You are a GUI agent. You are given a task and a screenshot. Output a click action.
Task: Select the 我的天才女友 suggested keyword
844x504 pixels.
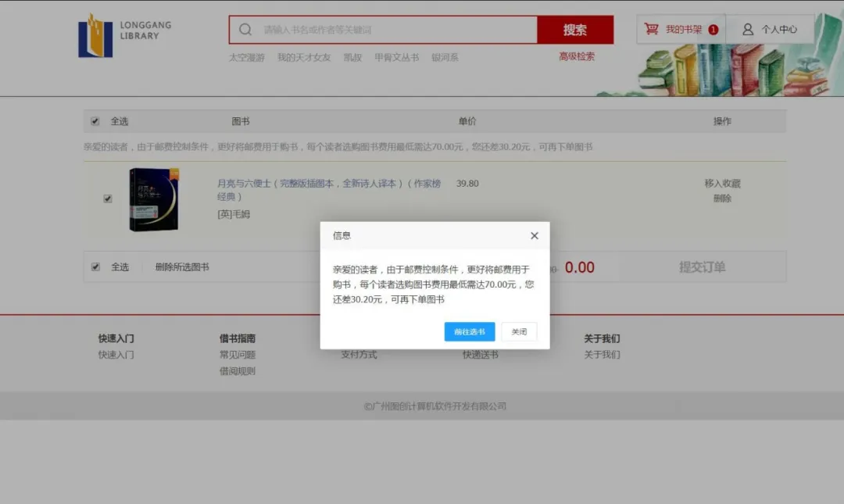click(304, 57)
